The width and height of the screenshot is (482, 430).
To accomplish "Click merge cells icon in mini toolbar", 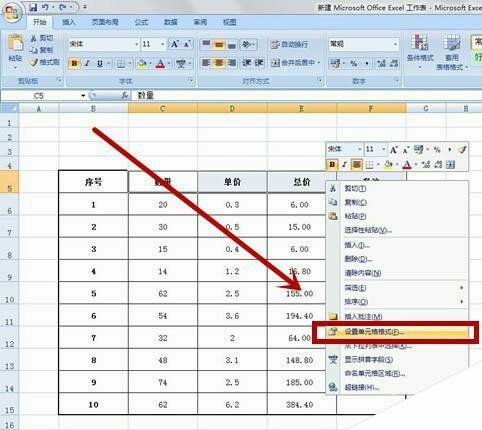I will (450, 164).
